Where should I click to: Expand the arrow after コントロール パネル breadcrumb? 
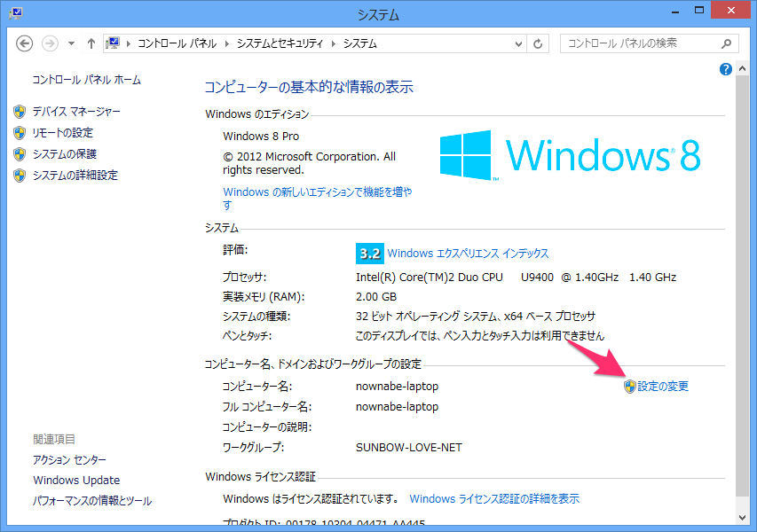coord(227,44)
